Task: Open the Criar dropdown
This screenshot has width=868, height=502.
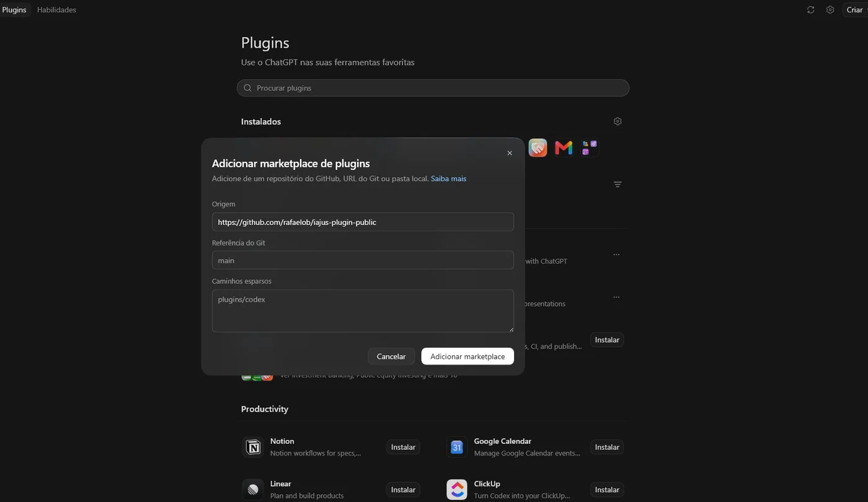Action: tap(855, 10)
